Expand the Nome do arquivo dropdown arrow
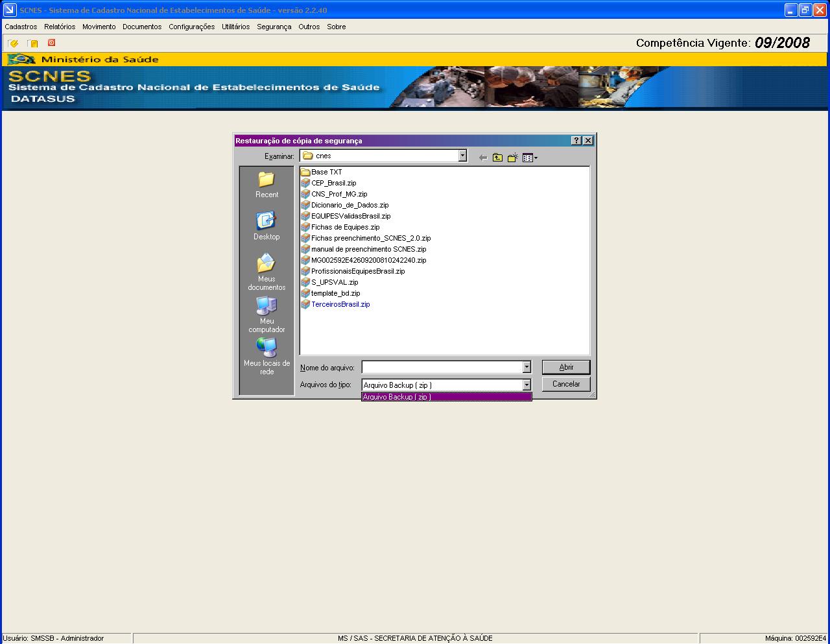Image resolution: width=830 pixels, height=644 pixels. click(527, 368)
